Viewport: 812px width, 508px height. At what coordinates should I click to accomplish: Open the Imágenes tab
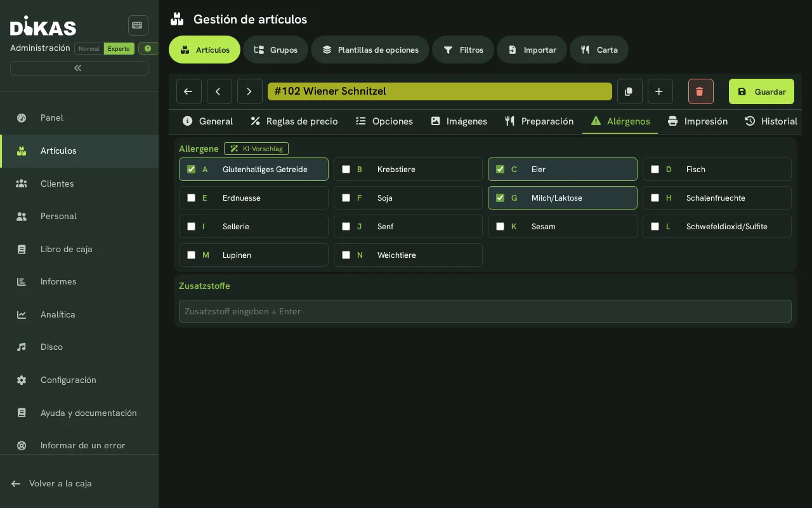click(x=459, y=121)
